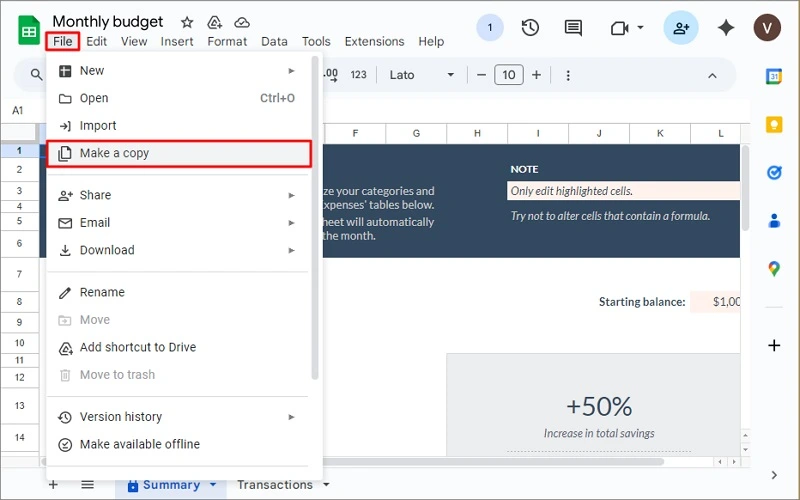The width and height of the screenshot is (800, 500).
Task: Select row 9 header
Action: click(19, 322)
